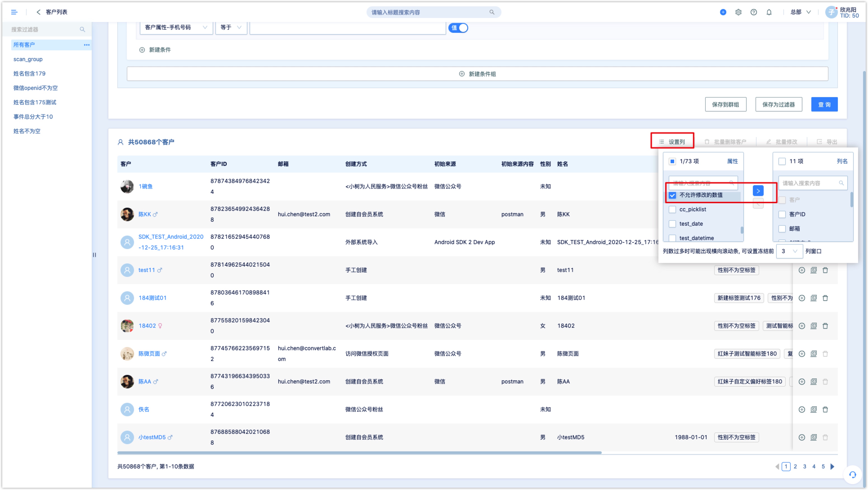Click 新建条件 to add a condition
The width and height of the screenshot is (868, 490).
(x=155, y=50)
